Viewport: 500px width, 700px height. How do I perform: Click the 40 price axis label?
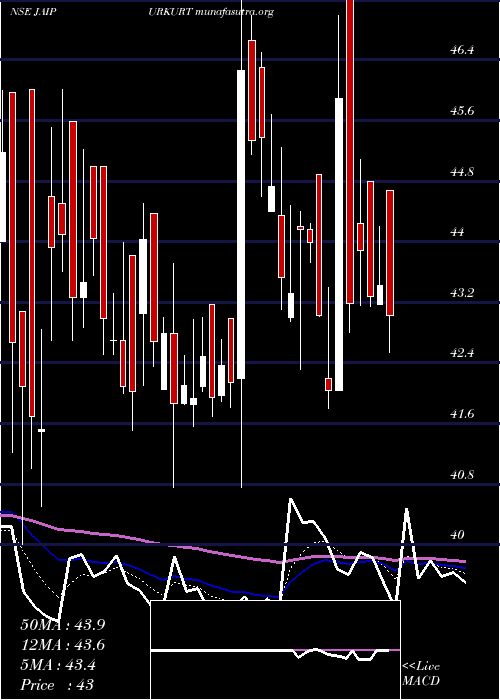[x=458, y=535]
